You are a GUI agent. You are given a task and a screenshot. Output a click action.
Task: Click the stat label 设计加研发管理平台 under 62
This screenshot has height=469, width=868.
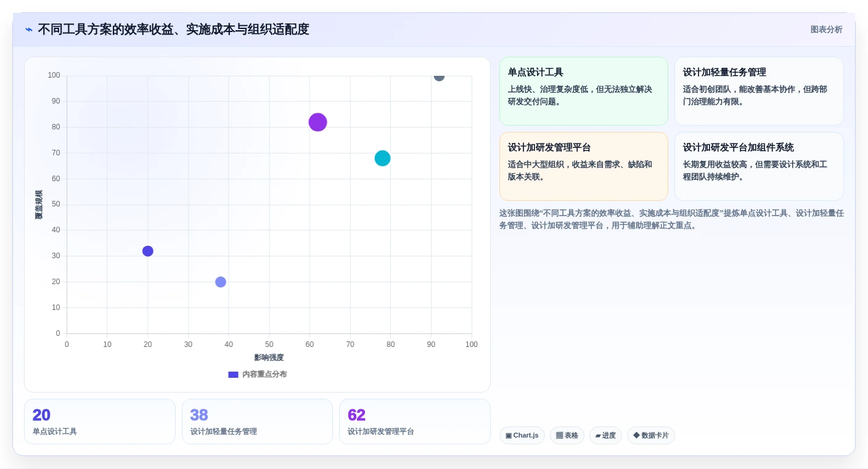(381, 432)
